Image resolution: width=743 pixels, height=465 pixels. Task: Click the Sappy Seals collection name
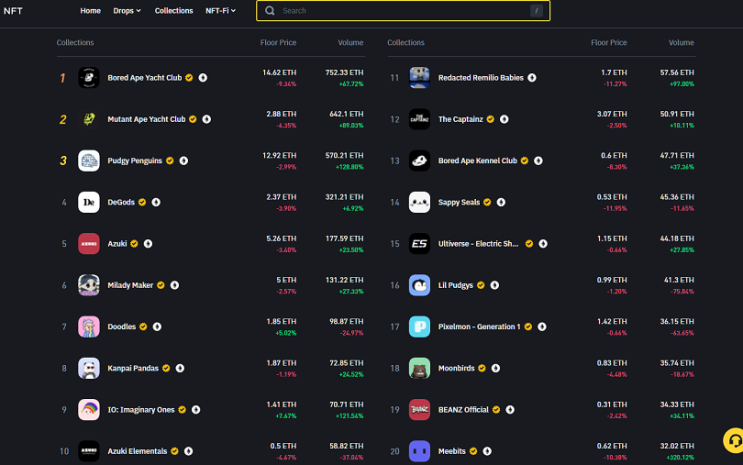point(459,202)
